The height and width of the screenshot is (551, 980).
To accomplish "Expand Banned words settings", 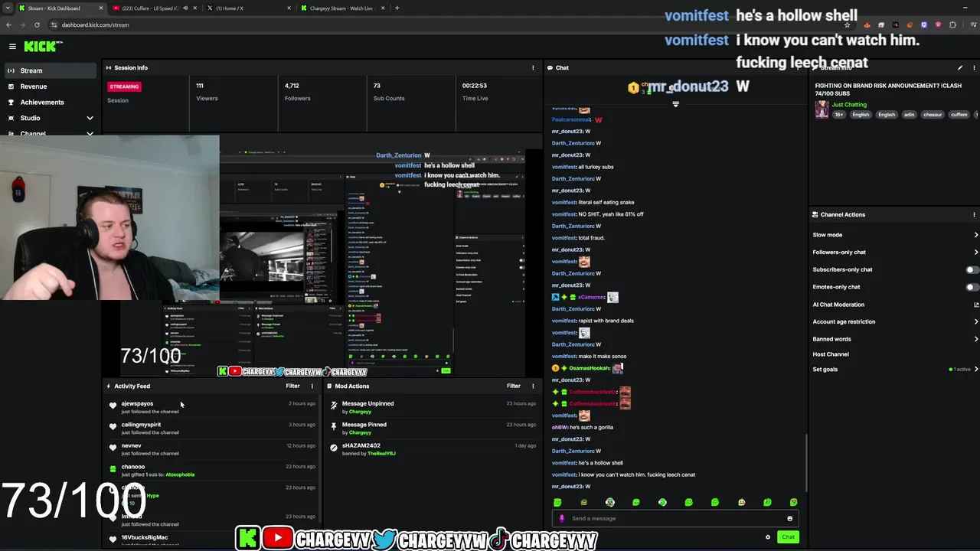I will point(976,339).
